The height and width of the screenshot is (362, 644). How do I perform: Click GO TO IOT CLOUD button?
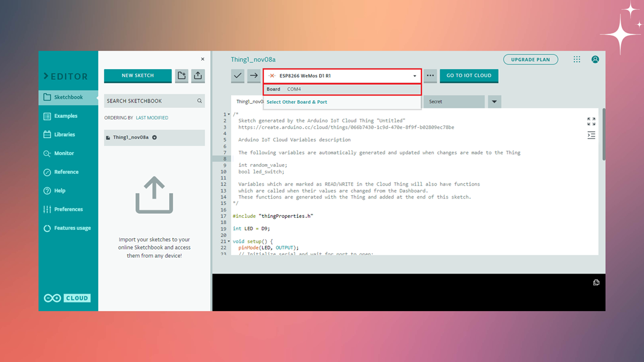pos(468,76)
